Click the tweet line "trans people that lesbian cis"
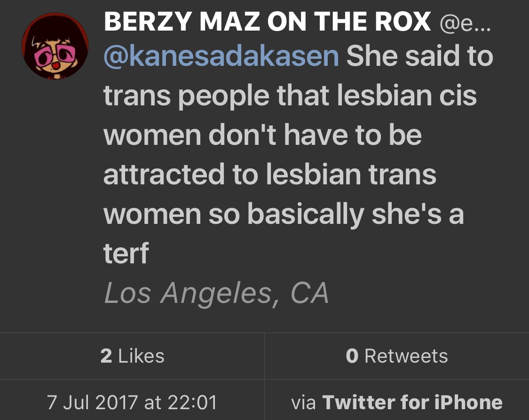 (290, 96)
